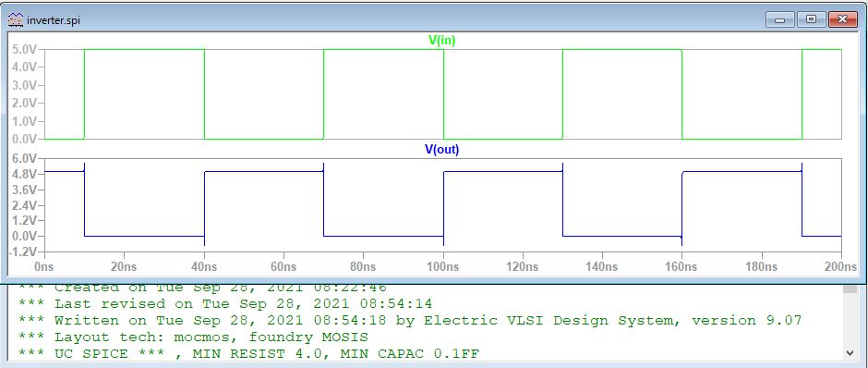868x368 pixels.
Task: Click the 0ns label on time axis
Action: 44,266
